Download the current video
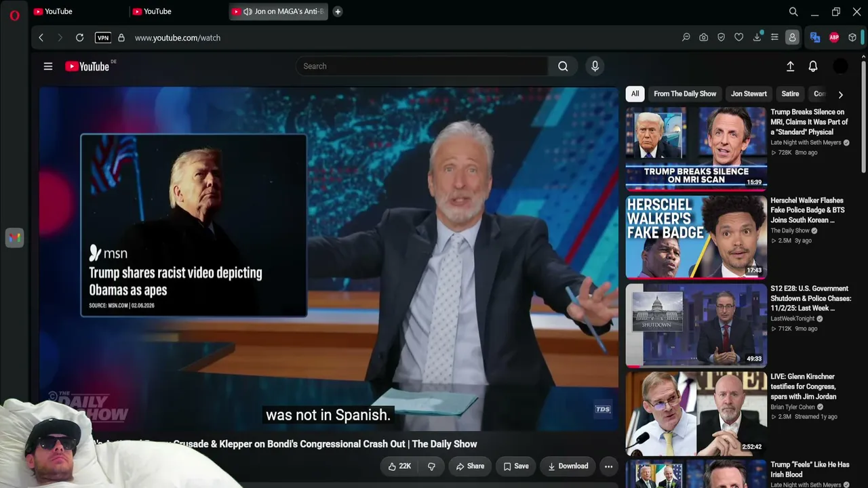Image resolution: width=868 pixels, height=488 pixels. click(568, 466)
